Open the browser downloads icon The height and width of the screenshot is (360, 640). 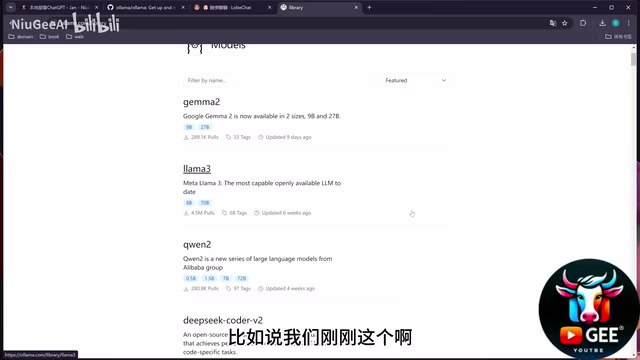[x=602, y=23]
